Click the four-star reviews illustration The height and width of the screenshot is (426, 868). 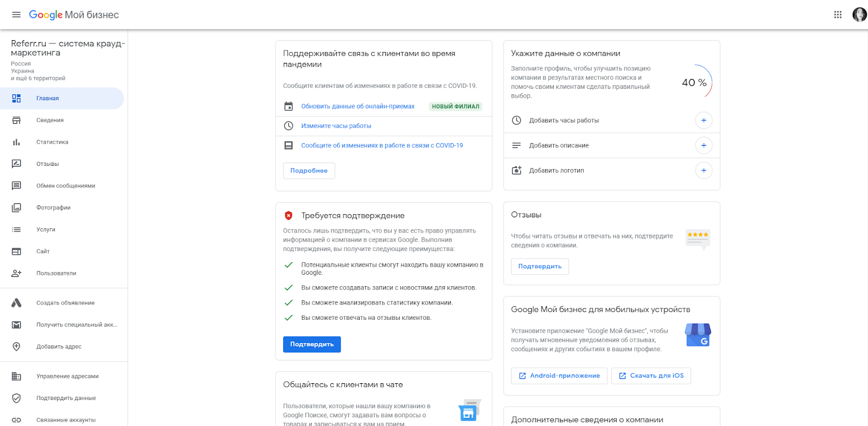(698, 240)
